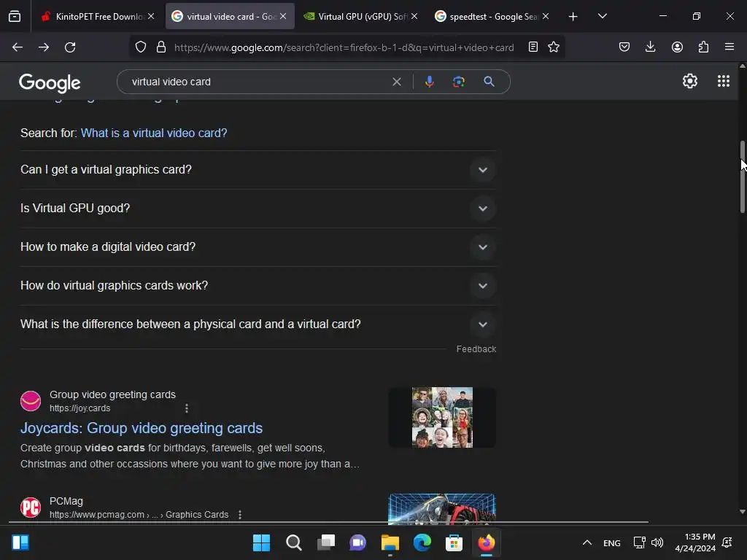Image resolution: width=747 pixels, height=560 pixels.
Task: Click the Feedback link below the questions
Action: click(476, 349)
